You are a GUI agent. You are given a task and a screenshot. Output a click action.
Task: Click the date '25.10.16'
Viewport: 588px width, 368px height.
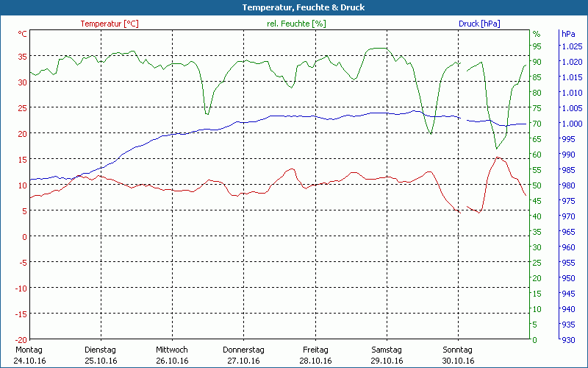pyautogui.click(x=101, y=361)
